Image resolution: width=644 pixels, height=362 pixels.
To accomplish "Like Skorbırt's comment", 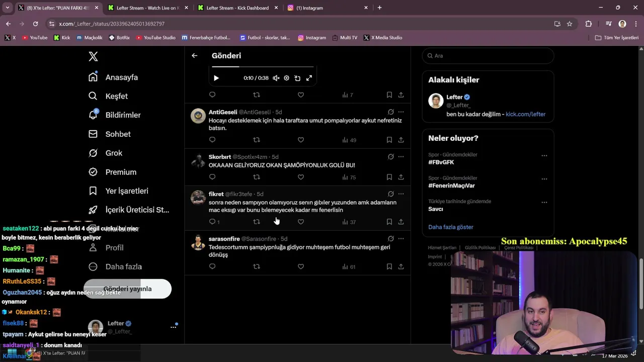I will 301,177.
